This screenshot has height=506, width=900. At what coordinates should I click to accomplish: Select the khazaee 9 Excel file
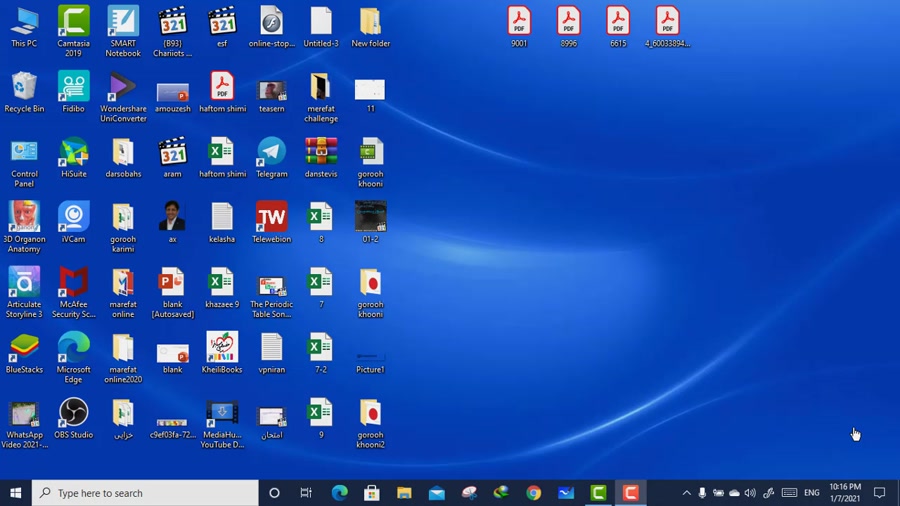click(221, 283)
